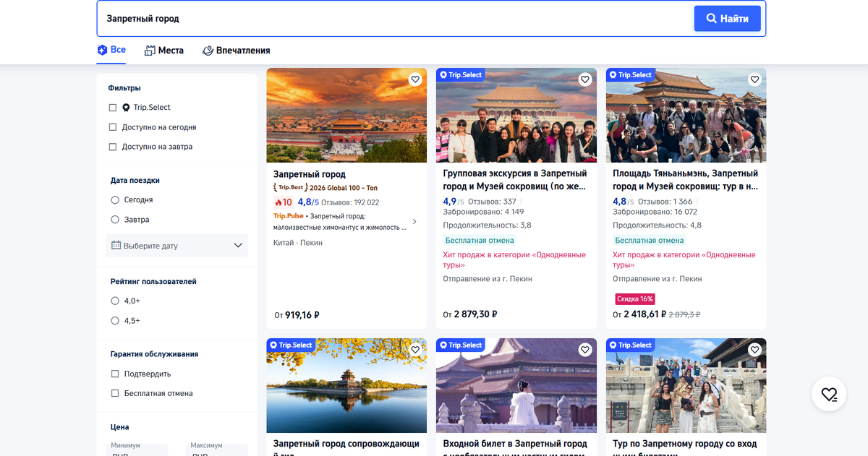The width and height of the screenshot is (868, 456).
Task: Open the Входной билет photo thumbnail
Action: click(x=516, y=385)
